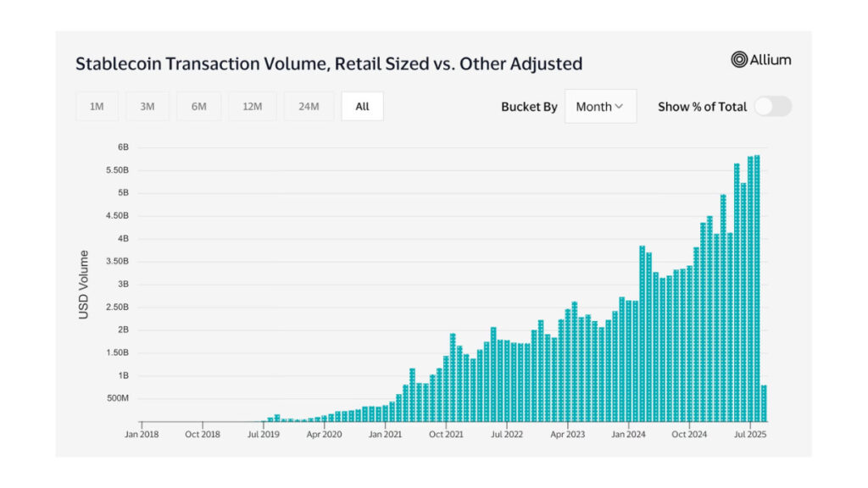The height and width of the screenshot is (488, 868).
Task: Click the Allium logo icon
Action: [x=739, y=59]
